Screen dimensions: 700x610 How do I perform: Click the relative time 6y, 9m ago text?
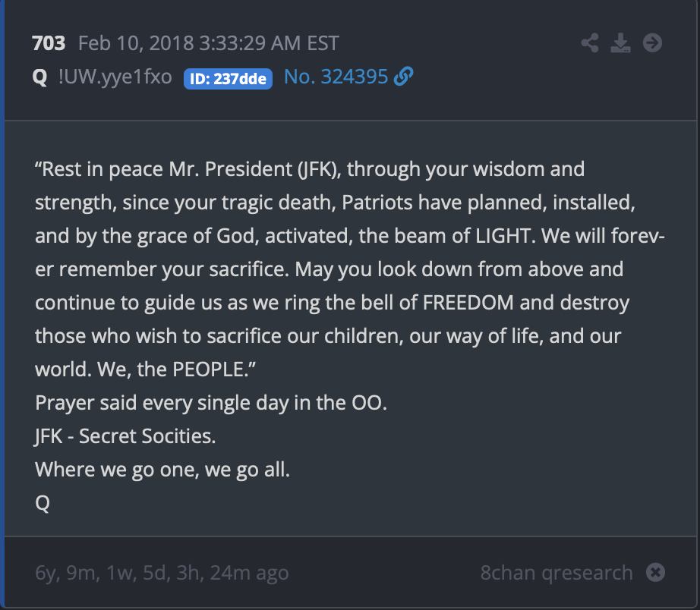pos(162,573)
